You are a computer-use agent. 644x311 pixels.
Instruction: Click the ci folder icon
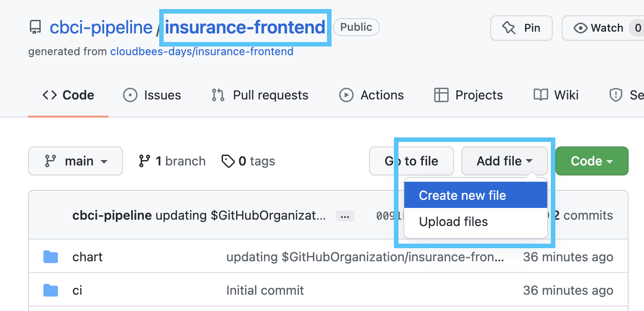(x=51, y=290)
